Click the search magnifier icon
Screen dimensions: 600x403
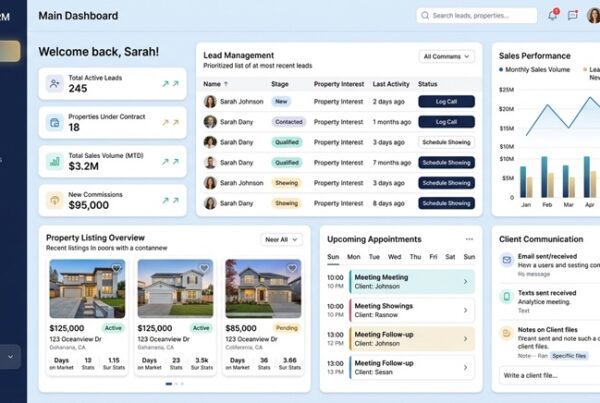(x=425, y=15)
